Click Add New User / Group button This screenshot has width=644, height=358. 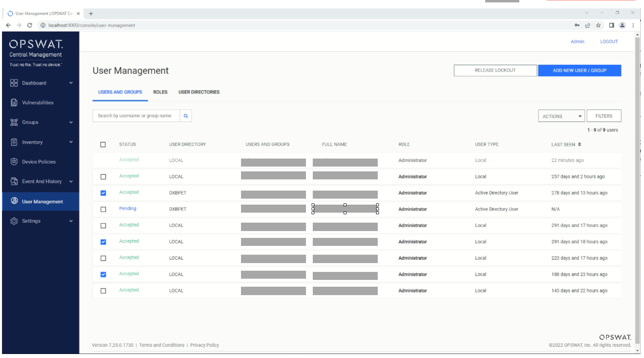(x=579, y=70)
